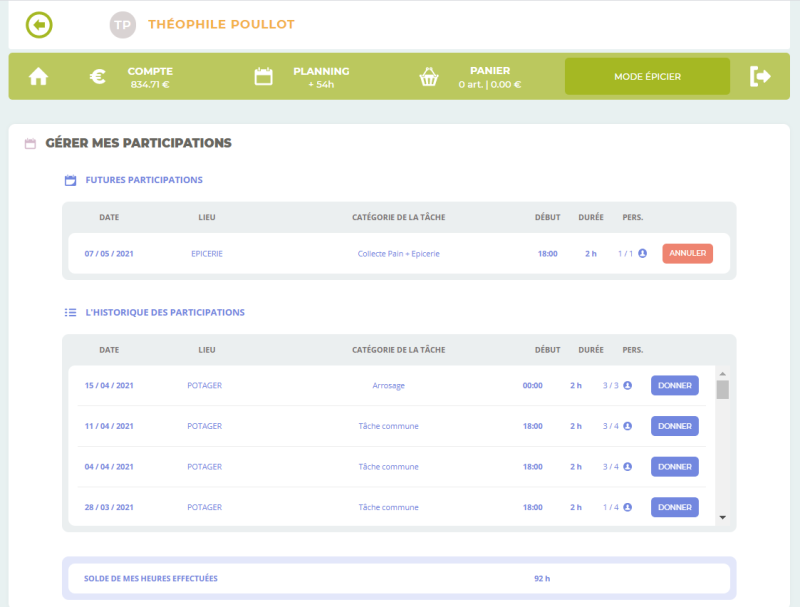Log out using the exit icon
The image size is (800, 607).
[760, 77]
